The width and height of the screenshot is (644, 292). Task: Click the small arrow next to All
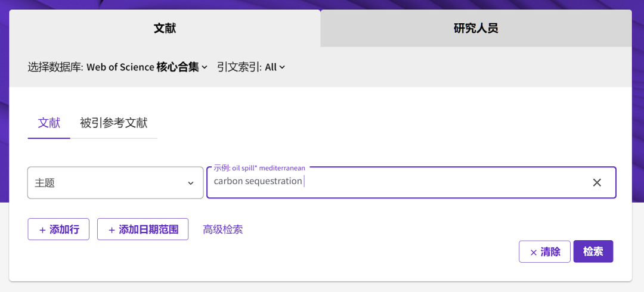pos(283,67)
